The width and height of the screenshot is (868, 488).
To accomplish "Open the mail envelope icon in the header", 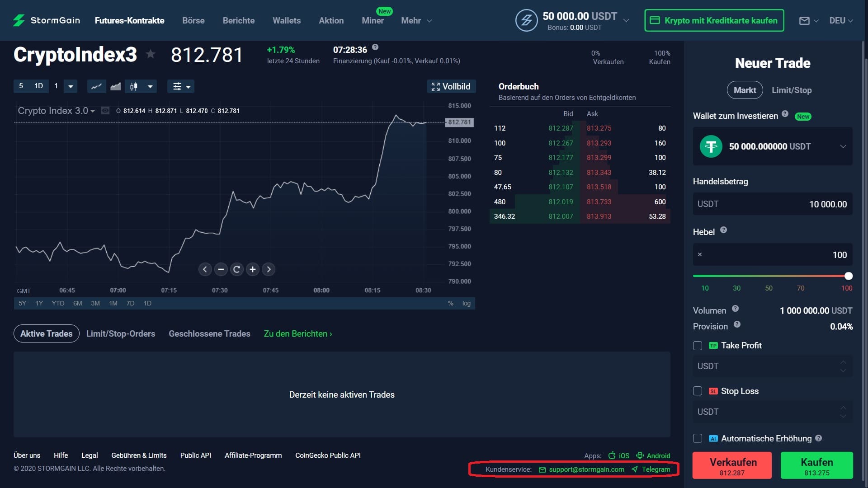I will [x=804, y=21].
